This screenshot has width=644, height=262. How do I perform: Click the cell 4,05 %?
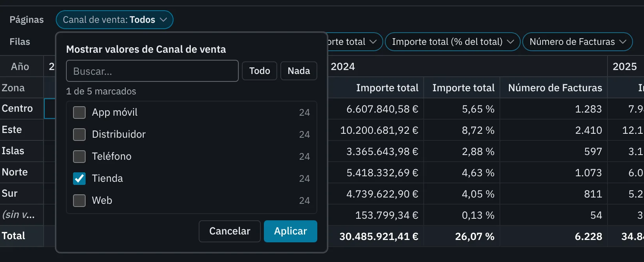tap(462, 194)
